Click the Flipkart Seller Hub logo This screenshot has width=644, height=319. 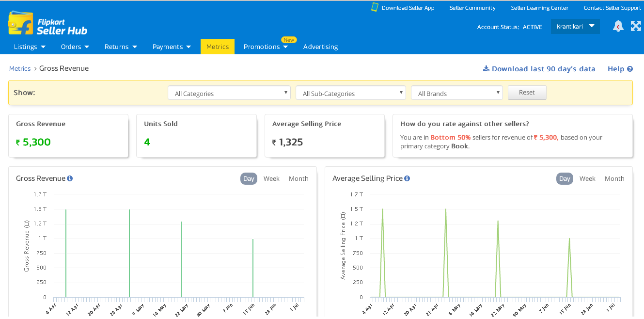point(47,24)
